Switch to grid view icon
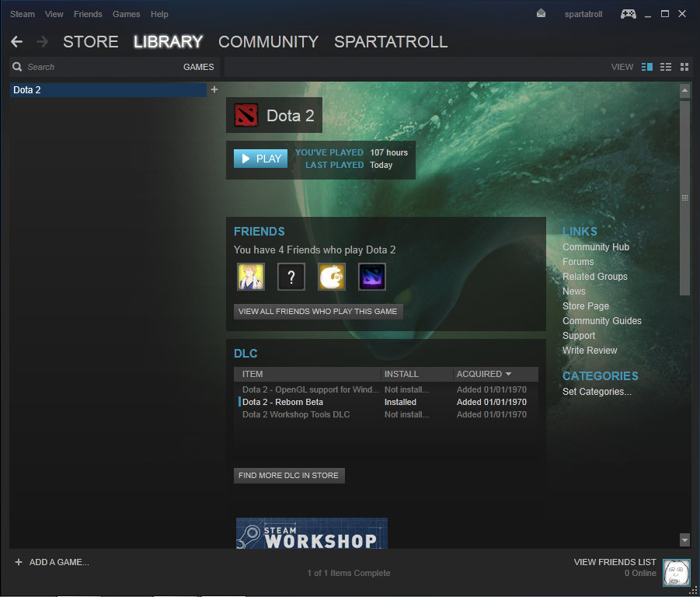Screen dimensions: 700x597 (684, 67)
